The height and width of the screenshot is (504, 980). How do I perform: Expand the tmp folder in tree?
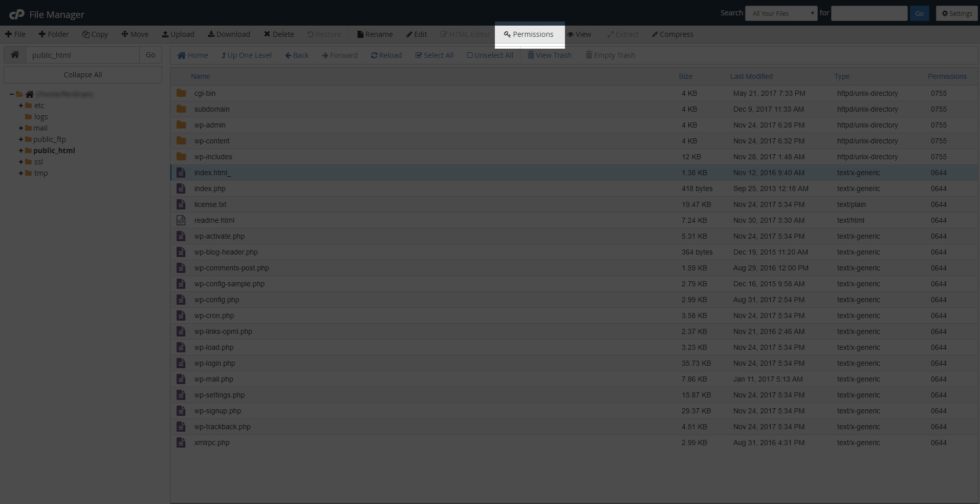click(21, 173)
